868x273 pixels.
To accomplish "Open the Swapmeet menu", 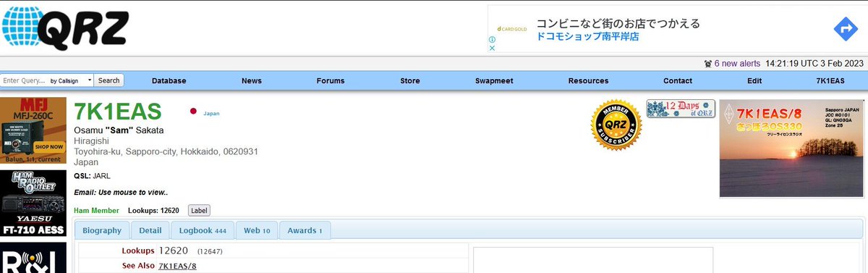I will 494,80.
